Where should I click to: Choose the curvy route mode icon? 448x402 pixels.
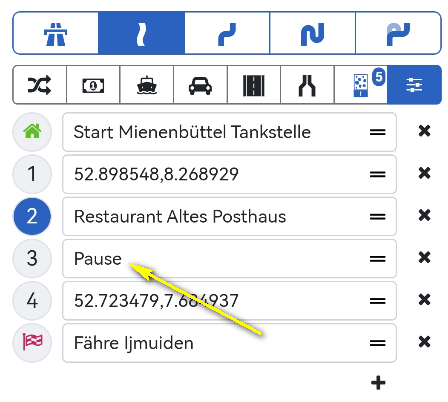(x=227, y=33)
